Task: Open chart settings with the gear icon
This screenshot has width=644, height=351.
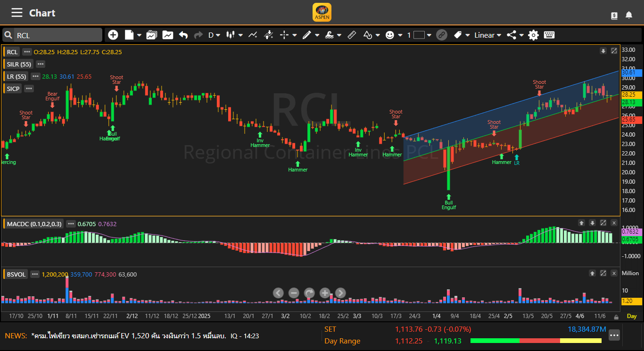Action: tap(533, 35)
